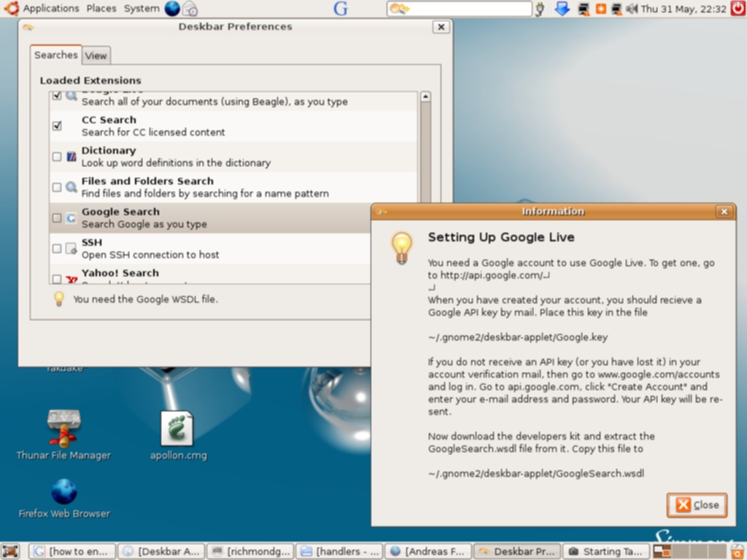Switch to the '[Andreas F...' taskbar window
The width and height of the screenshot is (747, 560).
coord(428,551)
